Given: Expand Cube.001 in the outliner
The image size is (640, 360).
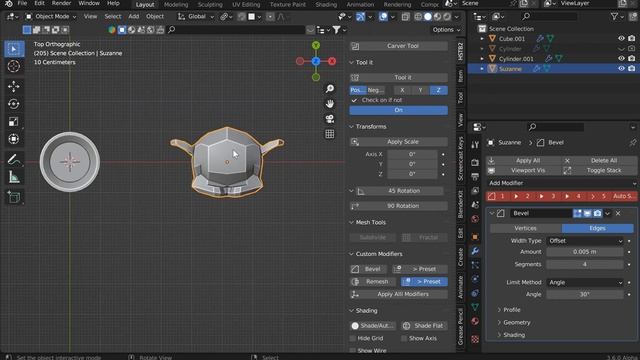Looking at the screenshot, I should click(482, 39).
